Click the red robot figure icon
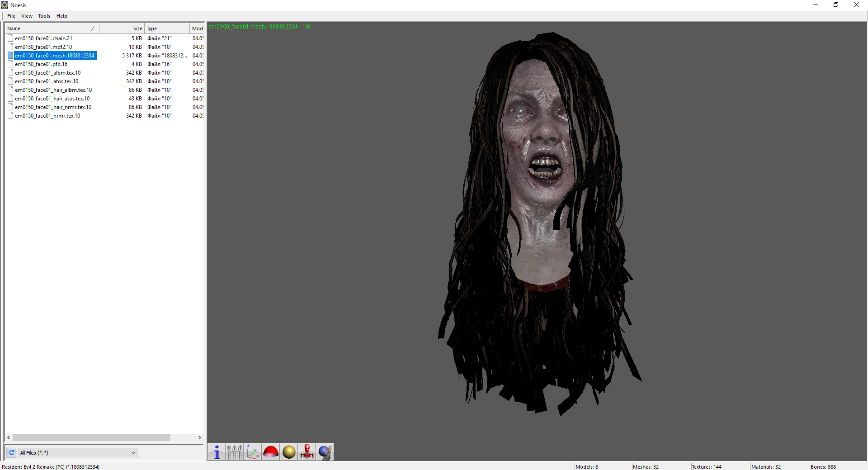This screenshot has width=868, height=470. (x=307, y=452)
